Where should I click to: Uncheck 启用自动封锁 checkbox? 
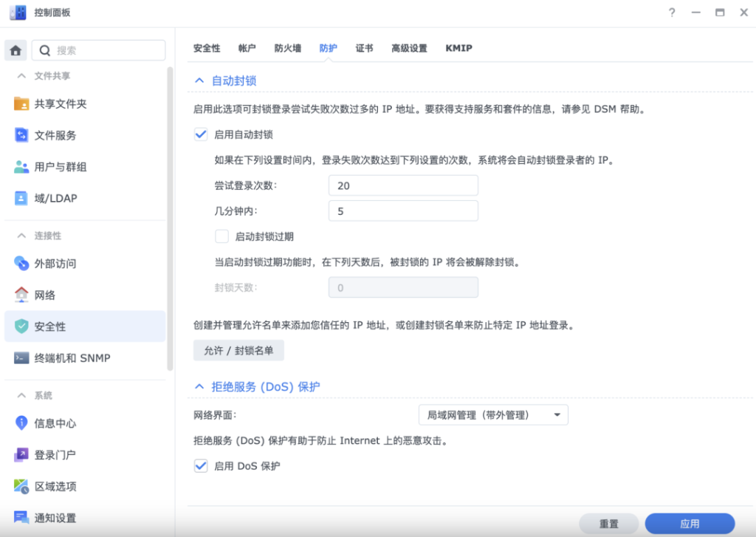(x=200, y=134)
